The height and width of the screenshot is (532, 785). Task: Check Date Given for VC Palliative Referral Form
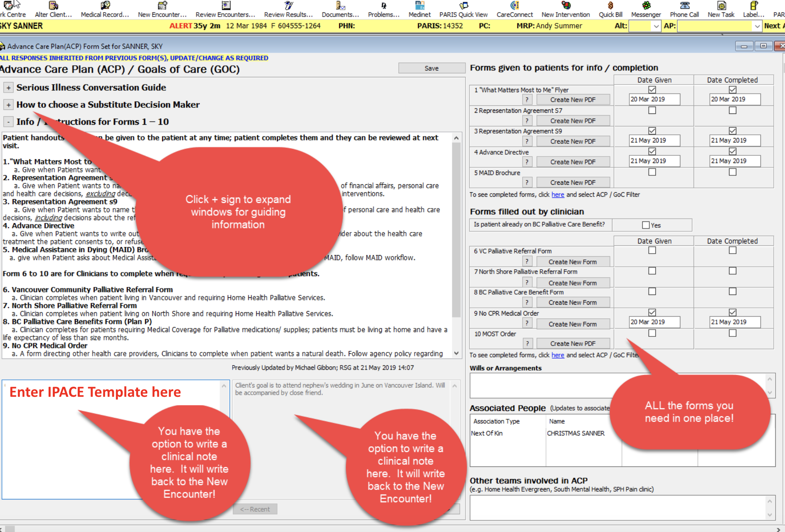pos(652,250)
